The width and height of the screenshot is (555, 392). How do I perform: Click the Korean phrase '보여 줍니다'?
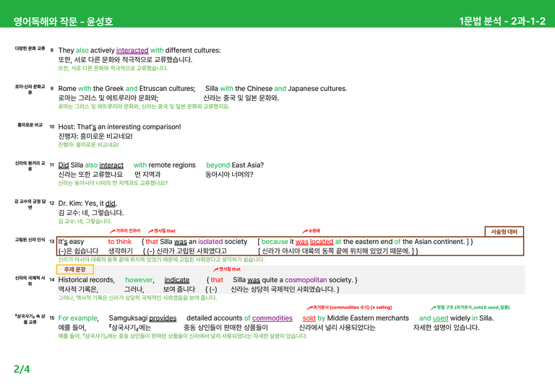click(178, 289)
